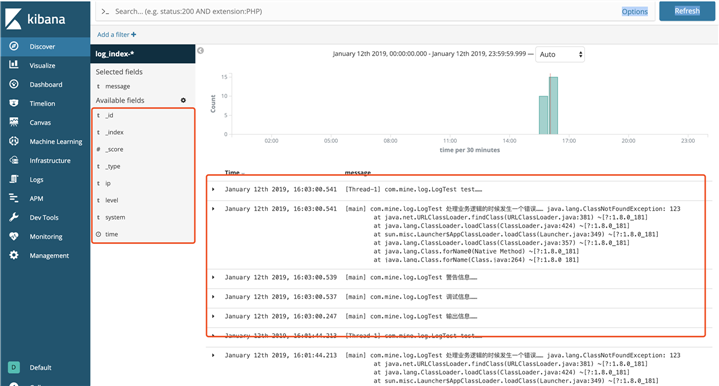The width and height of the screenshot is (719, 386).
Task: Click the Kibana logo
Action: [x=35, y=19]
